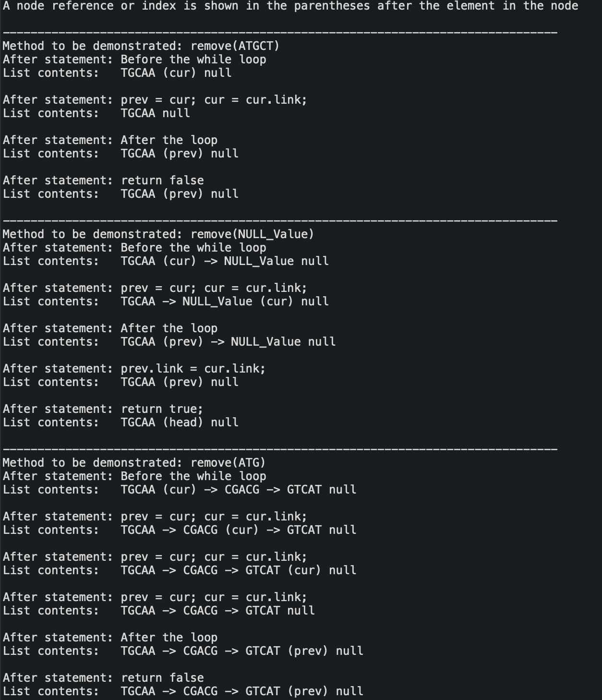The height and width of the screenshot is (700, 602).
Task: Click the first "After the loop" statement line
Action: coord(110,140)
